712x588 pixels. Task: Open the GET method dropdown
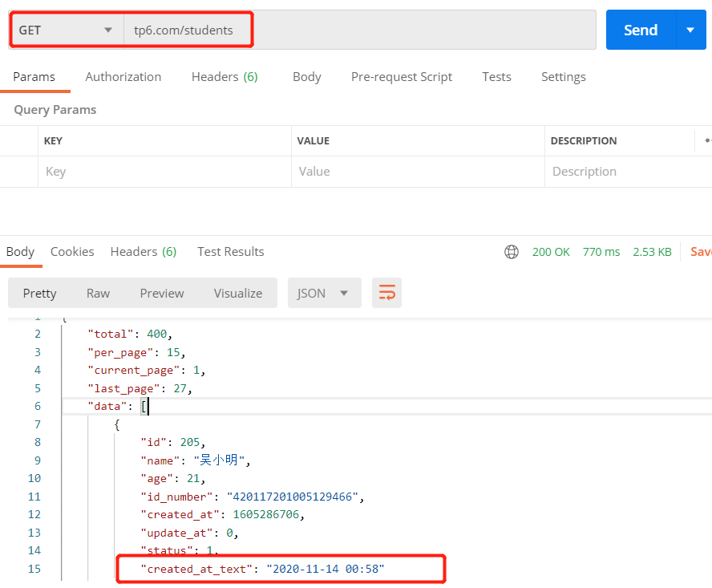(67, 30)
